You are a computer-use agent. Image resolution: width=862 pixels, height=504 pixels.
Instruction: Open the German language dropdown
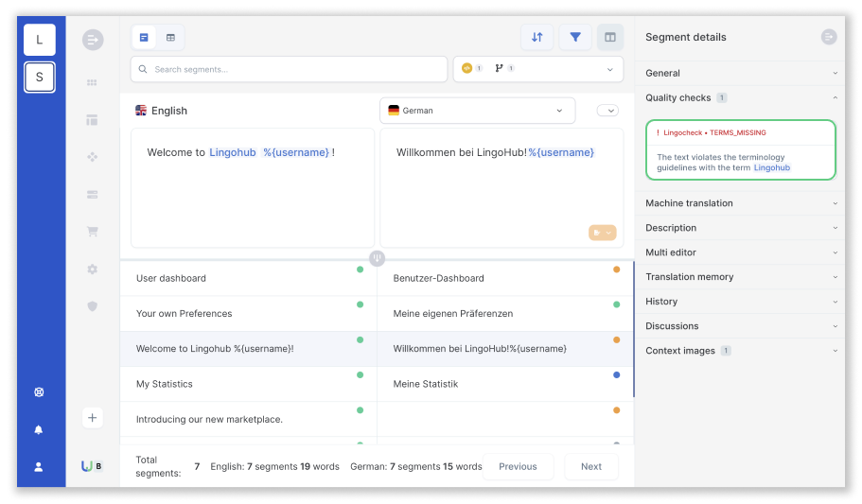point(477,111)
